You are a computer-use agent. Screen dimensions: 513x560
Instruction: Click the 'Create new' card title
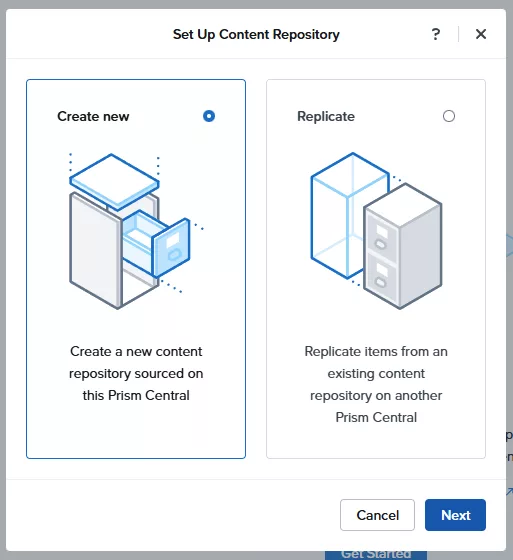click(x=93, y=116)
